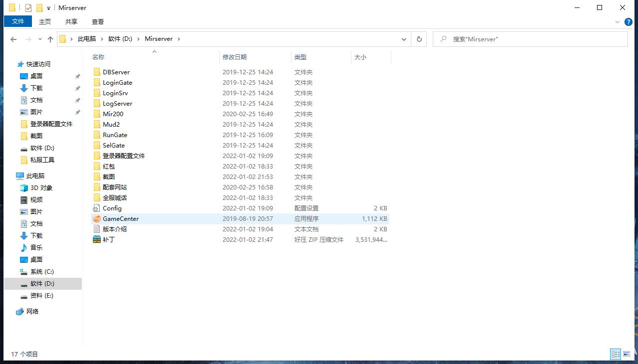Switch to the 查看 ribbon tab
The height and width of the screenshot is (364, 638).
(x=98, y=21)
